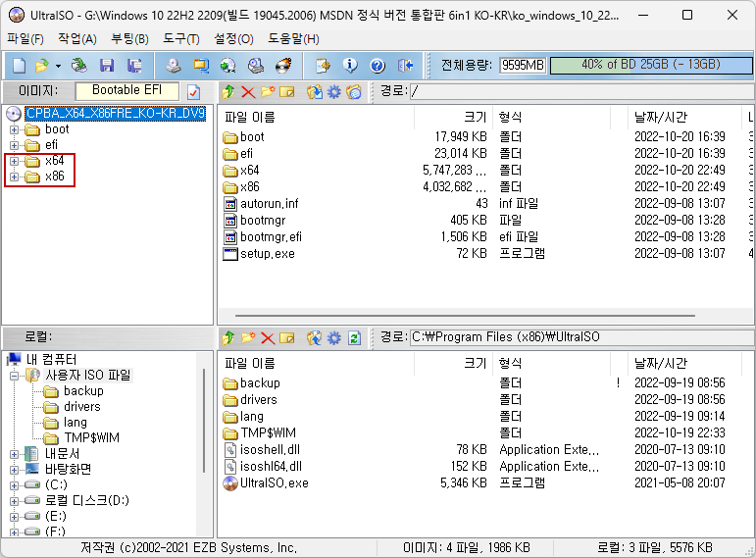Click last folder icon in image pane toolbar
756x558 pixels.
(x=354, y=91)
